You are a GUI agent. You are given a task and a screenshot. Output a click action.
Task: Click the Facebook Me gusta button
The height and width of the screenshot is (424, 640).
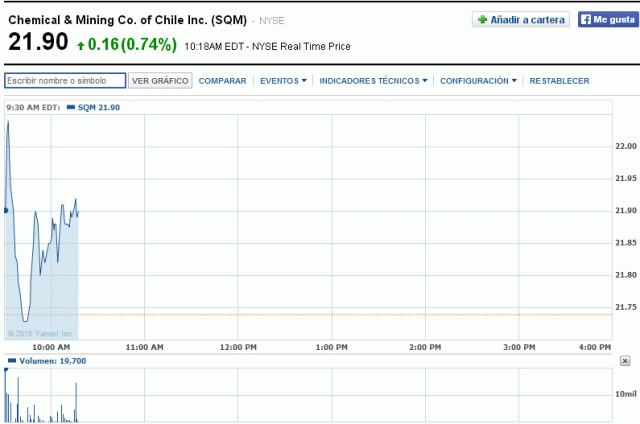click(x=608, y=20)
